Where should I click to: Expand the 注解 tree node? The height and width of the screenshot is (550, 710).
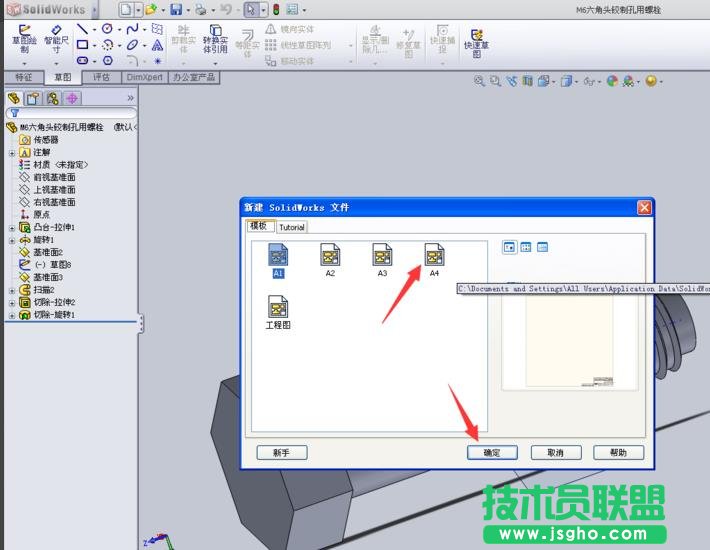click(x=12, y=153)
